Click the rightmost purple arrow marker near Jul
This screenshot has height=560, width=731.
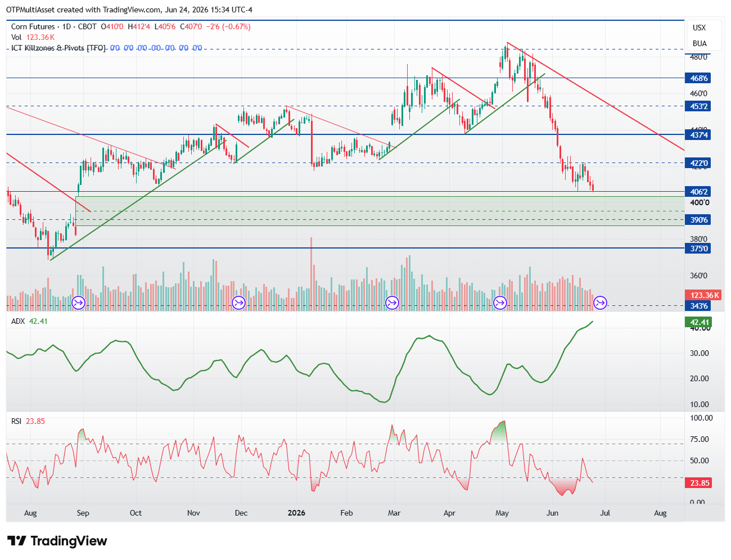[601, 303]
